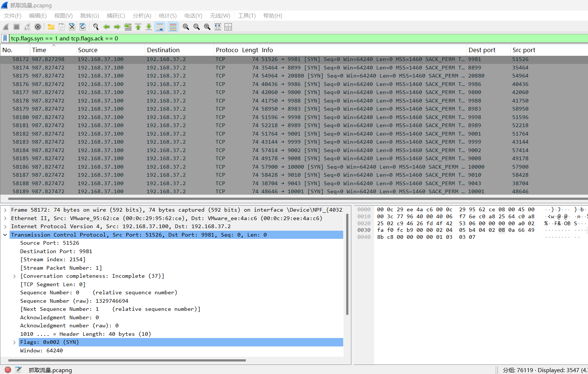Select packet 58186 to port 10000
Viewport: 588px width, 374px height.
[x=294, y=167]
